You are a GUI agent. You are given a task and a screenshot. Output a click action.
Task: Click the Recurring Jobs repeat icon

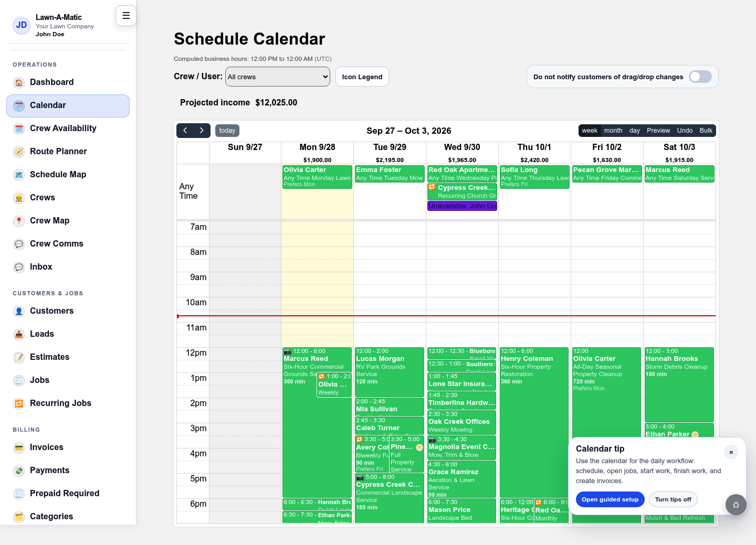pyautogui.click(x=19, y=403)
